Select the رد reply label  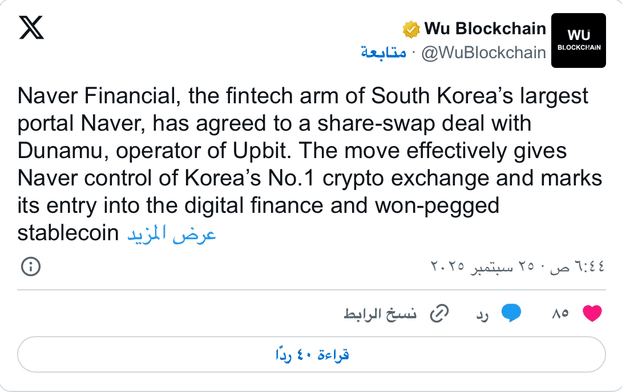[x=482, y=315]
